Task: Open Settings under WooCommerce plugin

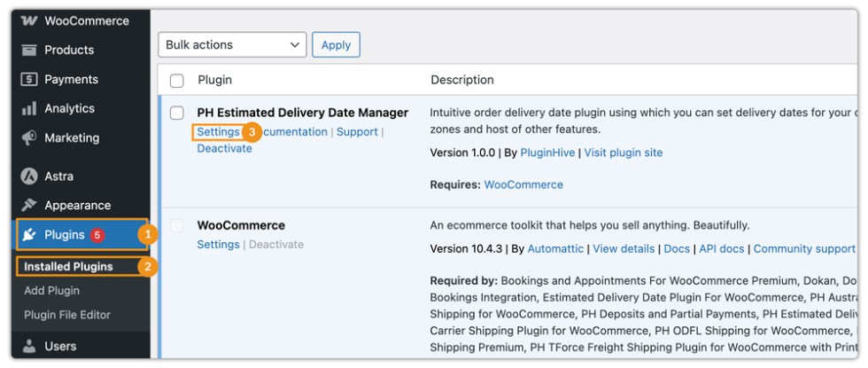Action: pyautogui.click(x=218, y=245)
